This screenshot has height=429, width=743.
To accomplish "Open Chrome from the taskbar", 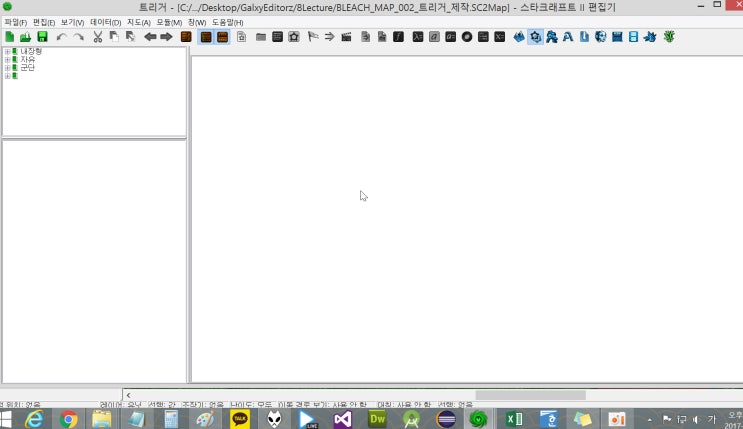I will [68, 420].
